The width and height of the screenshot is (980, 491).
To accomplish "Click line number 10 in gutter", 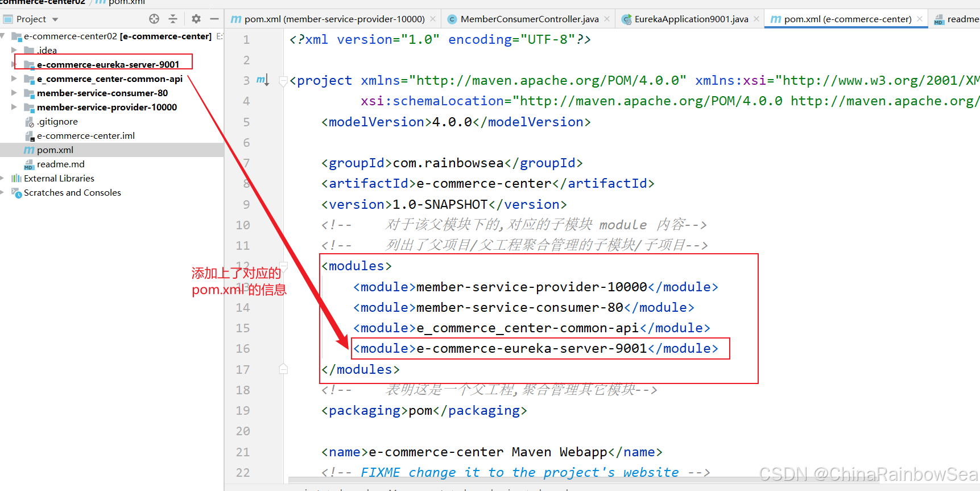I will pyautogui.click(x=243, y=225).
